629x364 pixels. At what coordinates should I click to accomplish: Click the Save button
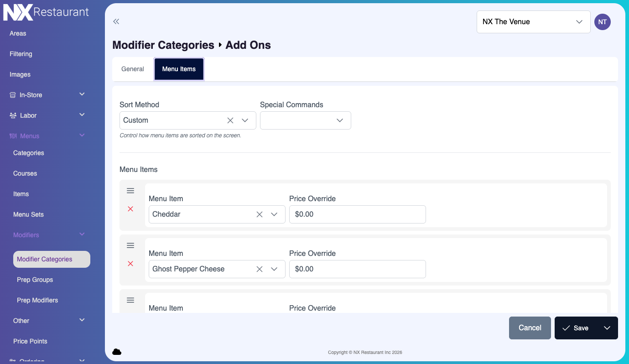pyautogui.click(x=576, y=328)
